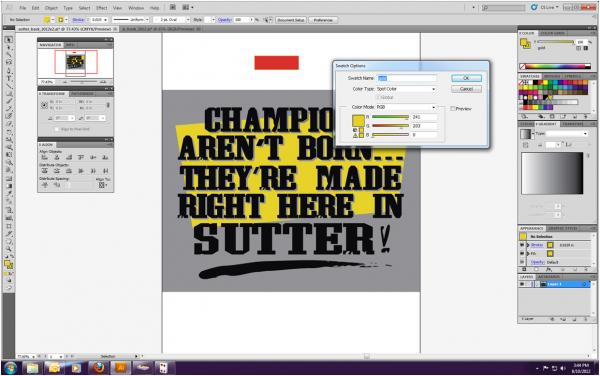Click the Document Setup button

tap(291, 20)
